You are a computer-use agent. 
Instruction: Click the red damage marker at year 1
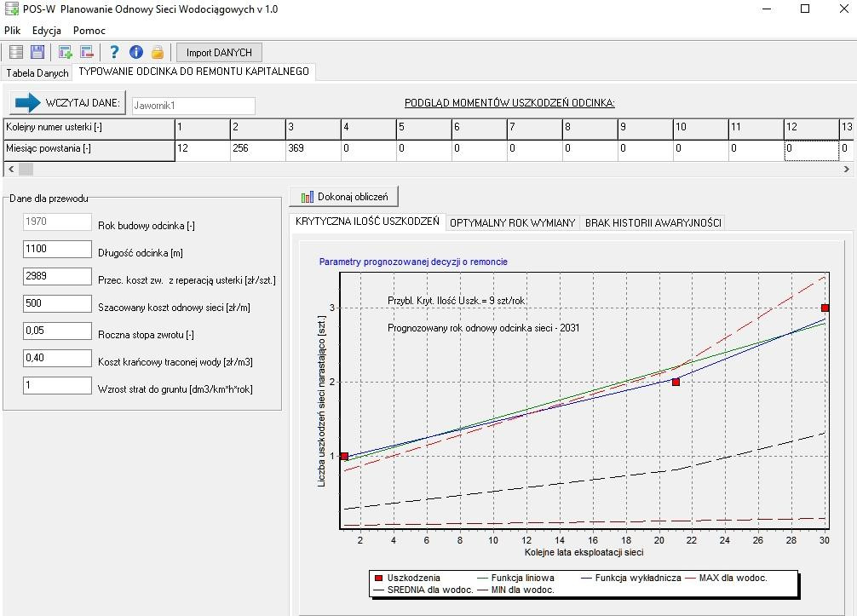click(x=344, y=456)
